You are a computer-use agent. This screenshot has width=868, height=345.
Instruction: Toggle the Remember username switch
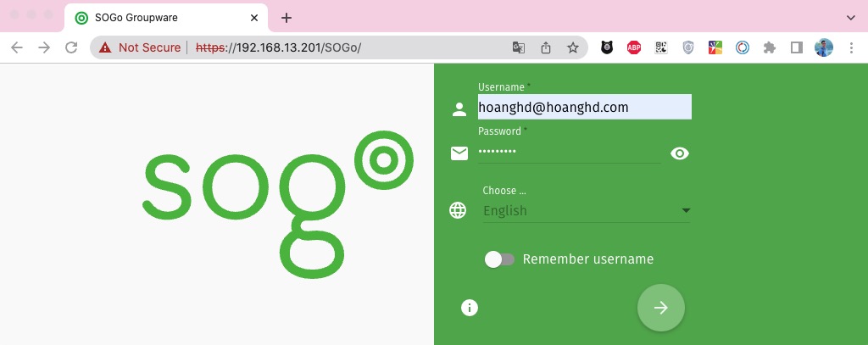[x=499, y=259]
